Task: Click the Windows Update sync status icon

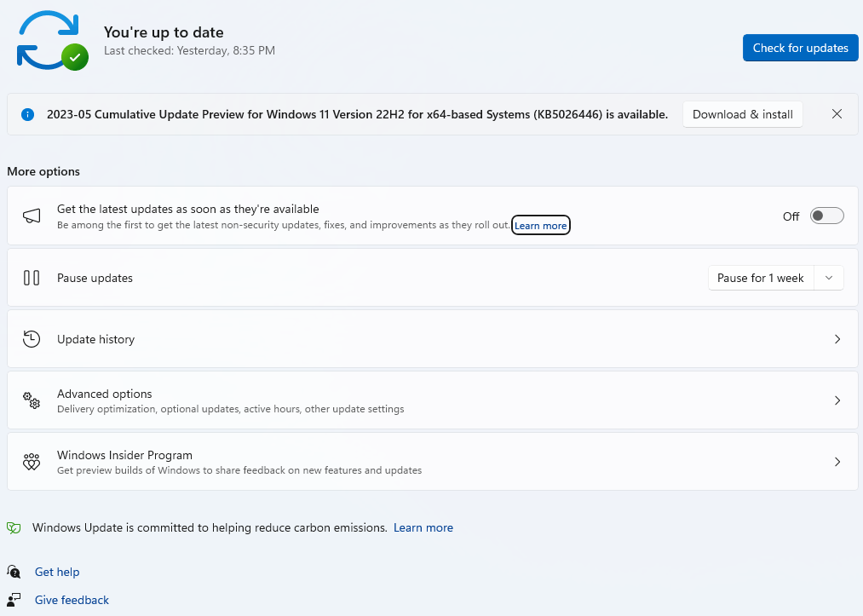Action: point(52,41)
